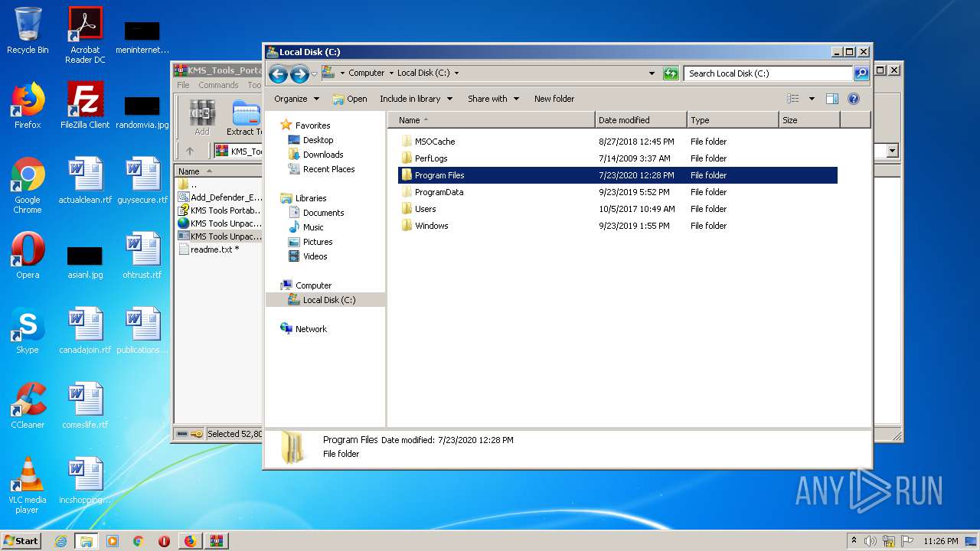
Task: Click Opera desktop icon
Action: (28, 256)
